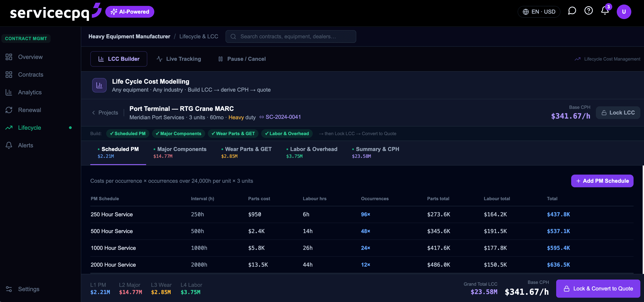Click the 48× occurrences value
644x302 pixels.
[365, 231]
